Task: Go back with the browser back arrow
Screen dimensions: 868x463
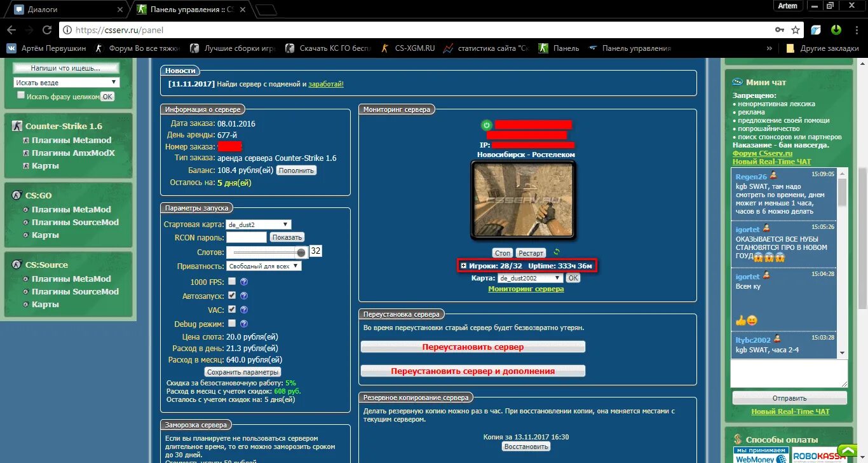Action: coord(11,30)
